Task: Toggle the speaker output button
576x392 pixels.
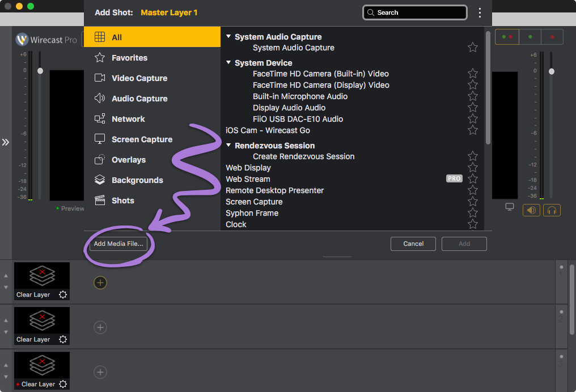Action: pos(531,210)
